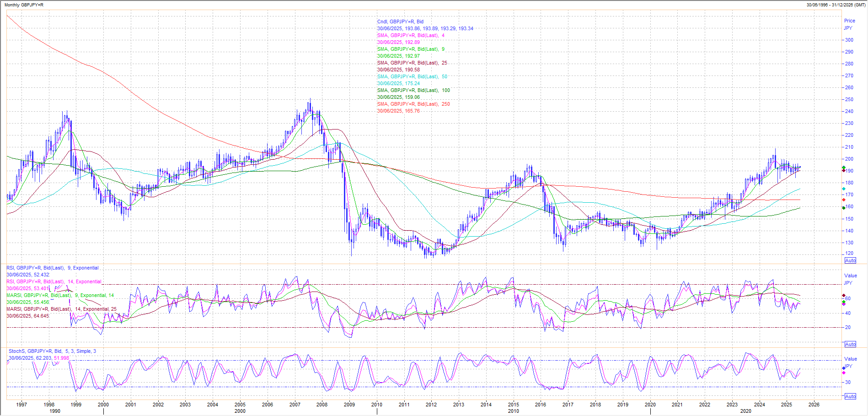The width and height of the screenshot is (868, 416).
Task: Click the Auto button of the stochastic pane
Action: tap(850, 396)
